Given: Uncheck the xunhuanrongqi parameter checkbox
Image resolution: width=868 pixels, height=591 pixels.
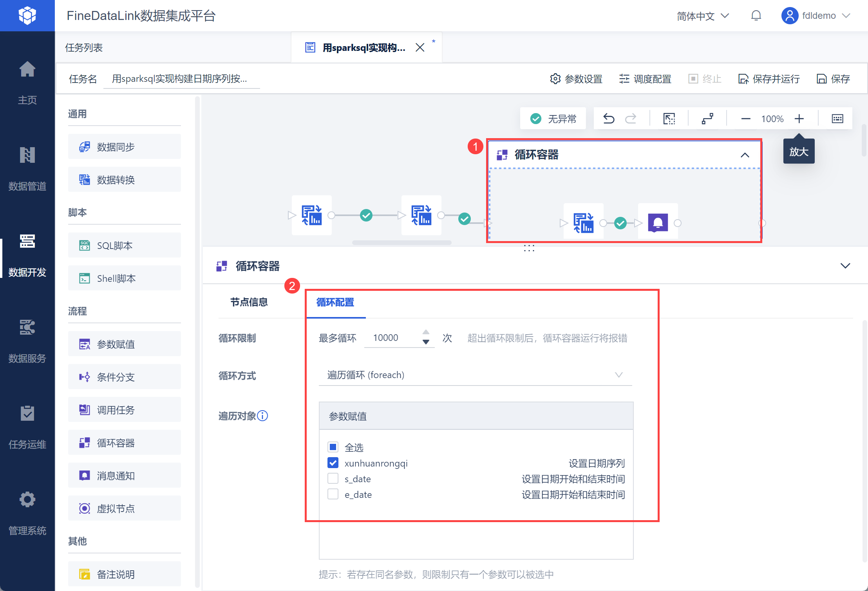Looking at the screenshot, I should [333, 463].
